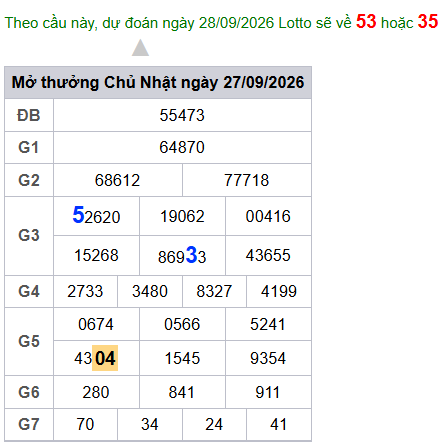Select G2 number 77718

(247, 180)
